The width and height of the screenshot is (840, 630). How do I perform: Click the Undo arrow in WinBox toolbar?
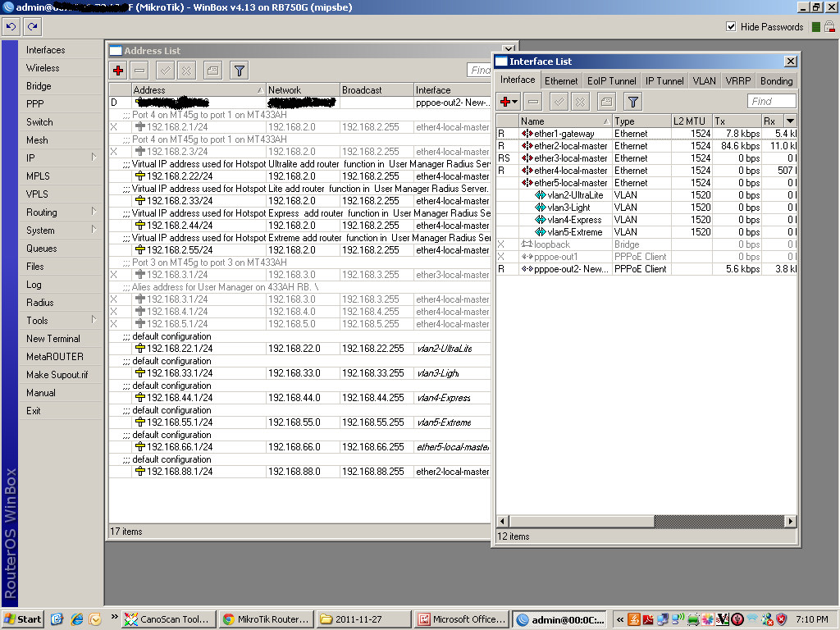(x=11, y=26)
